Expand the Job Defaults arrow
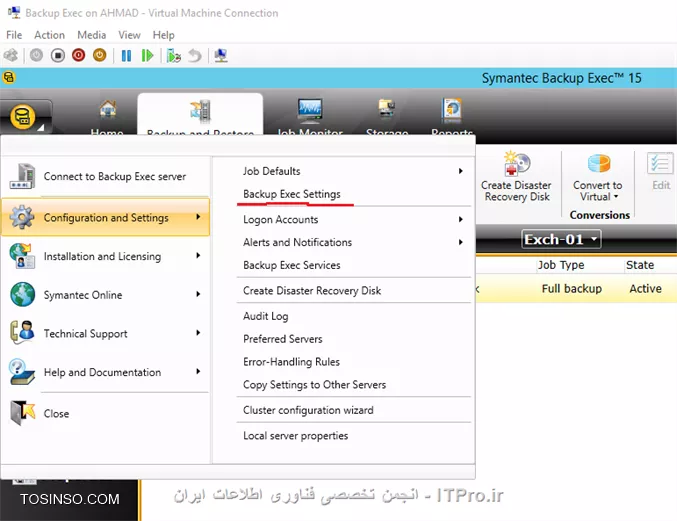This screenshot has height=521, width=677. [x=461, y=171]
